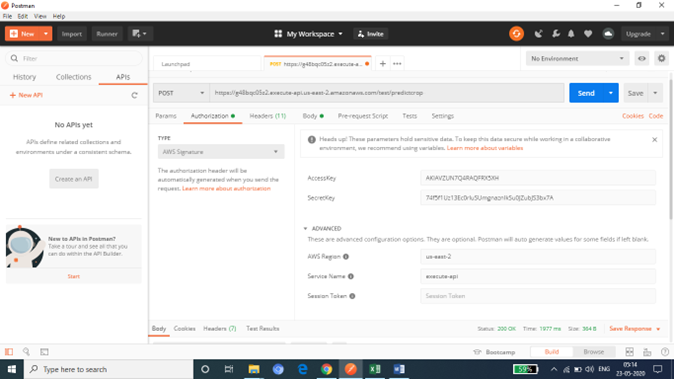This screenshot has height=379, width=674.
Task: Switch to the History tab
Action: click(25, 77)
